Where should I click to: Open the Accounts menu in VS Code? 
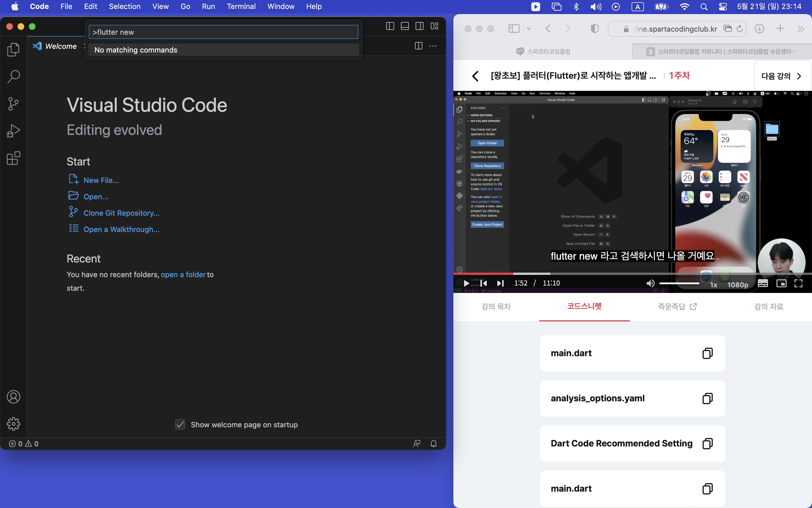click(14, 397)
